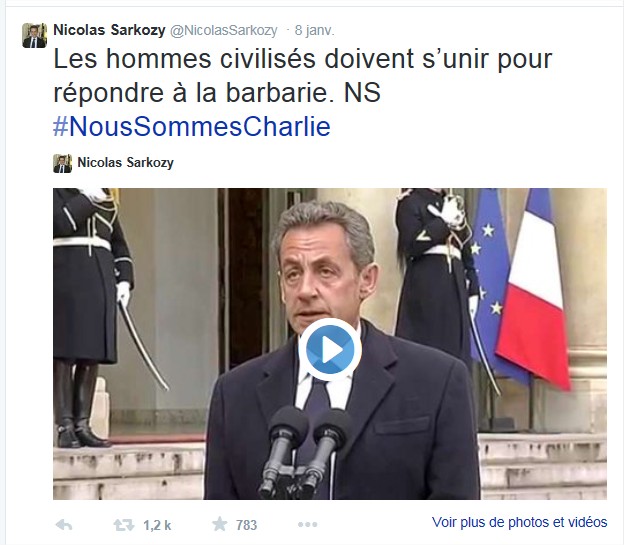Open the #NousSommesCharlie hashtag

(x=192, y=127)
